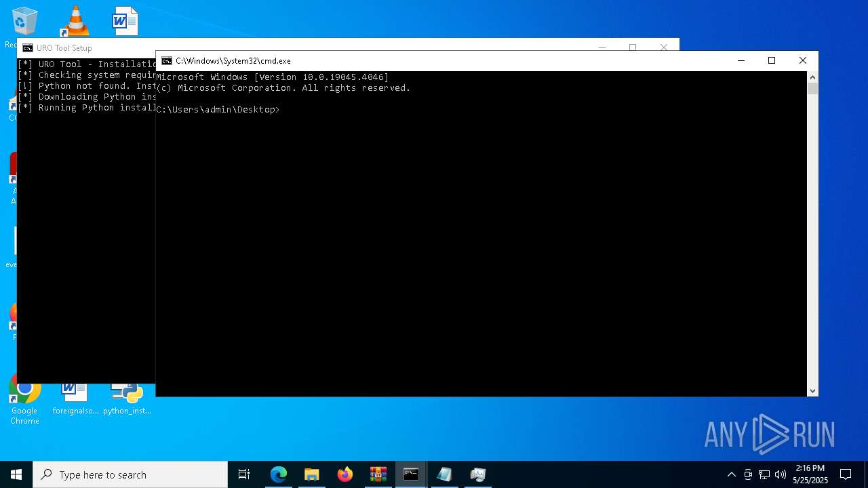Viewport: 868px width, 488px height.
Task: Click the C:\Users\admin\Desktop> prompt line
Action: tap(218, 110)
